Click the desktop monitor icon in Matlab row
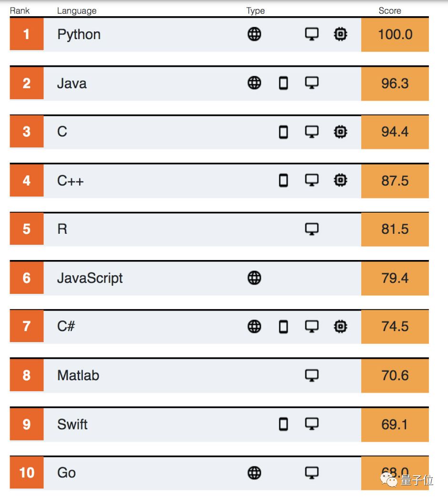Viewport: 448px width, 500px height. click(x=312, y=375)
